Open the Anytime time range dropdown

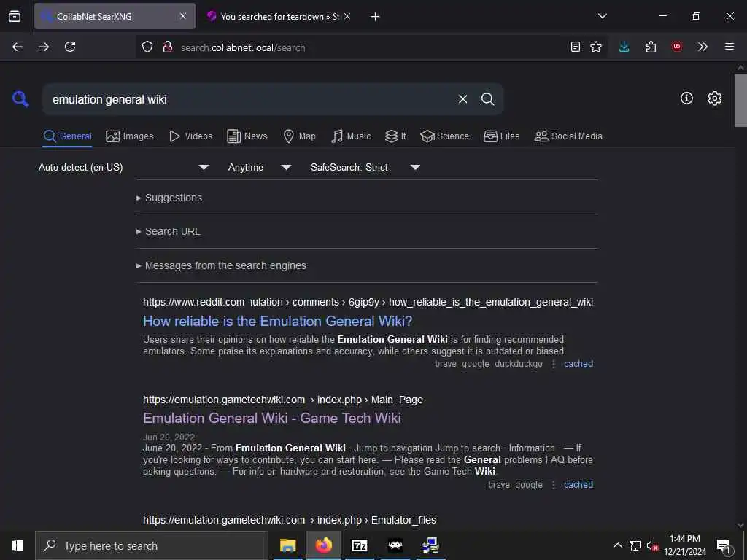pyautogui.click(x=260, y=167)
